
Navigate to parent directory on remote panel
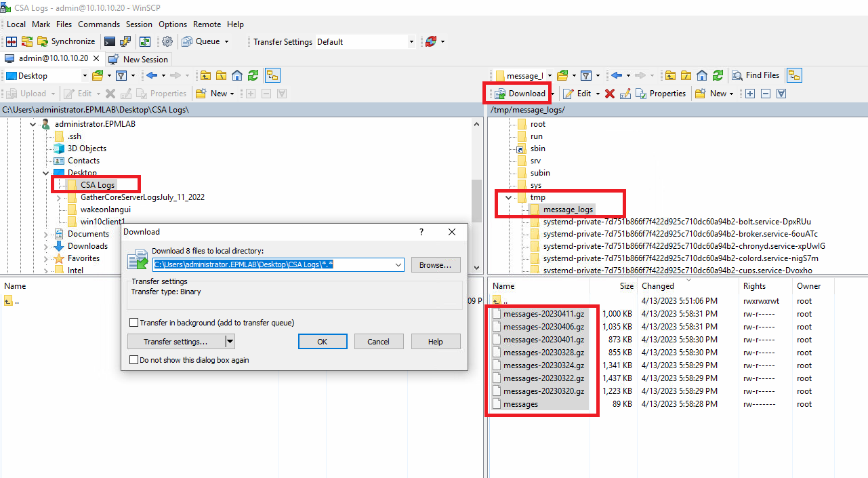pos(669,75)
